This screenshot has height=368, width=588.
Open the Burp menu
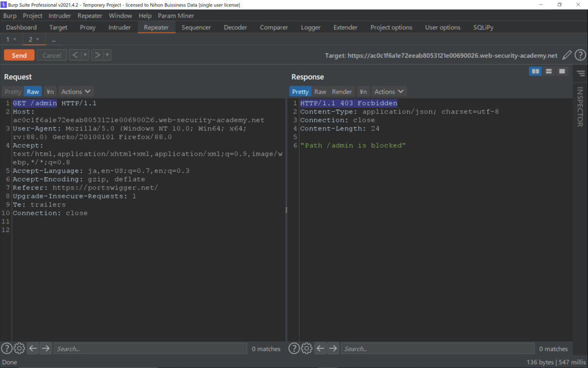[10, 16]
